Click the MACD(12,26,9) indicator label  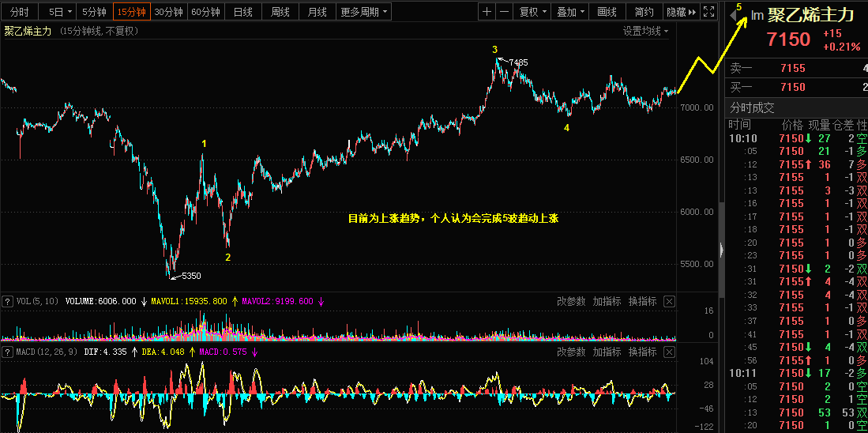pos(47,352)
